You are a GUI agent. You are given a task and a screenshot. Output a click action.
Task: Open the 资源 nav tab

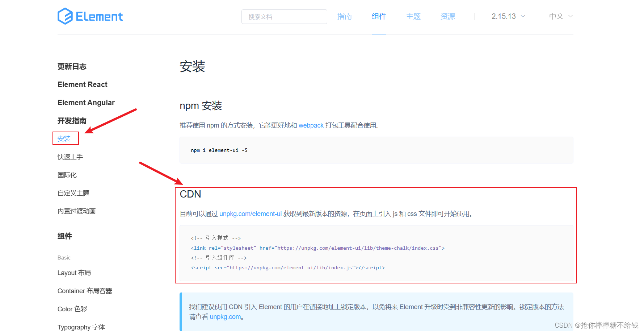click(448, 16)
